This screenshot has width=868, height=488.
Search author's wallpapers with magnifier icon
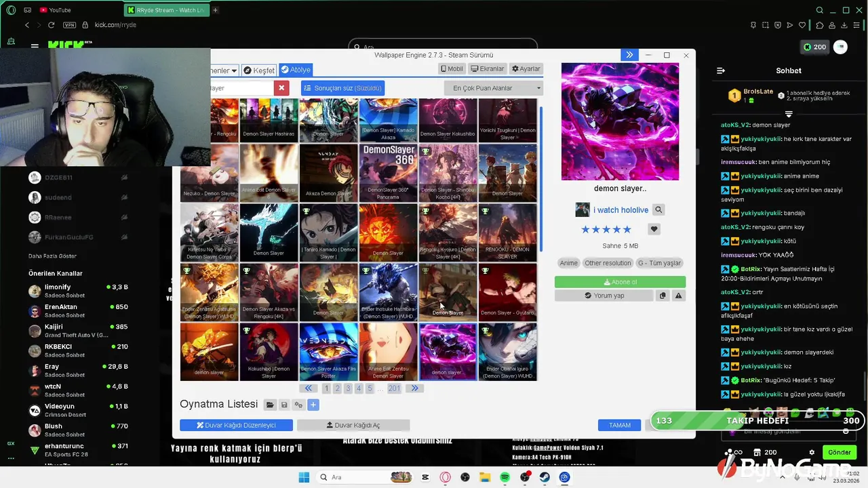point(658,210)
